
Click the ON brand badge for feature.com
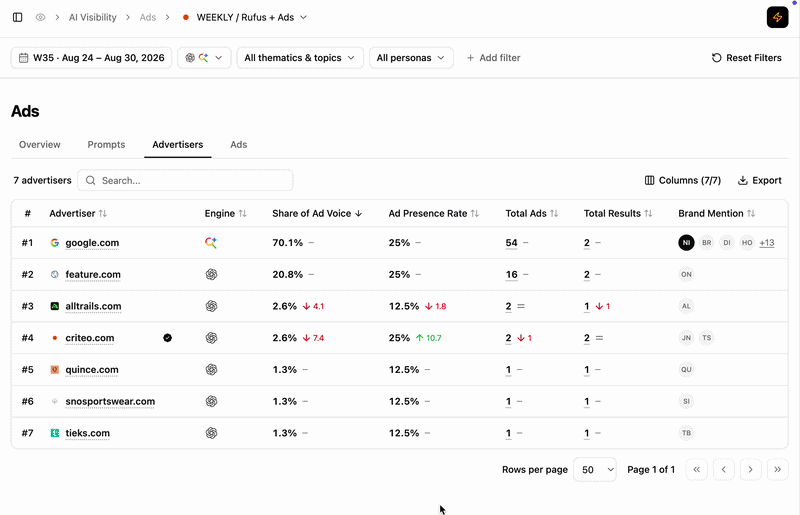click(686, 275)
